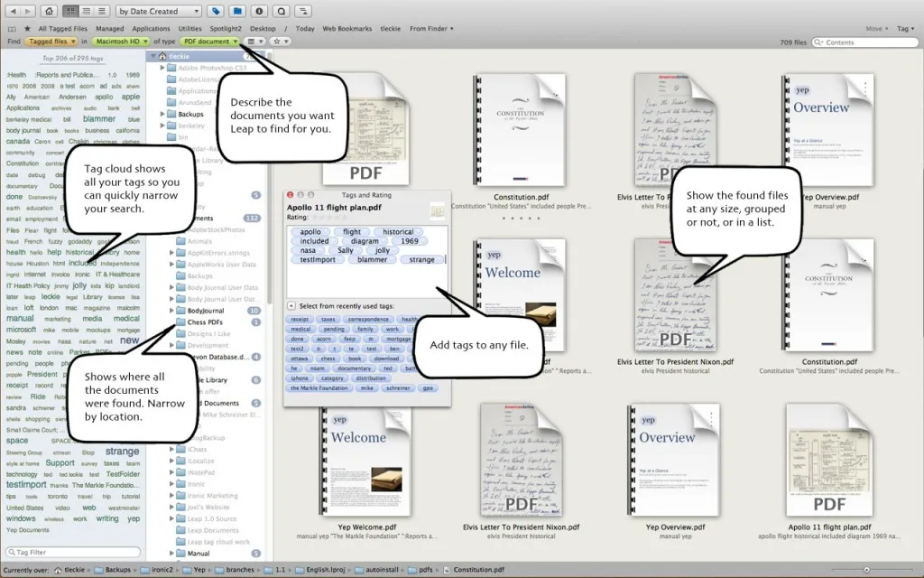
Task: Open the blue folder icon in toolbar
Action: 236,11
